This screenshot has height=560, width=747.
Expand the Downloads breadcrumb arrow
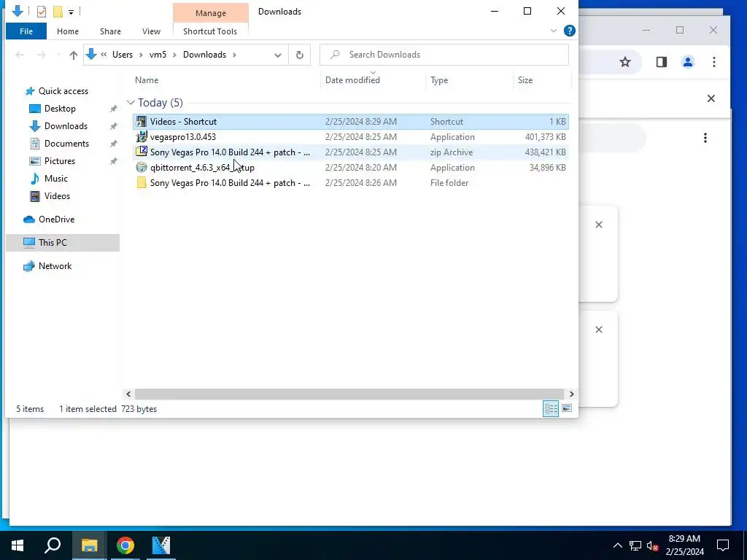click(x=234, y=55)
